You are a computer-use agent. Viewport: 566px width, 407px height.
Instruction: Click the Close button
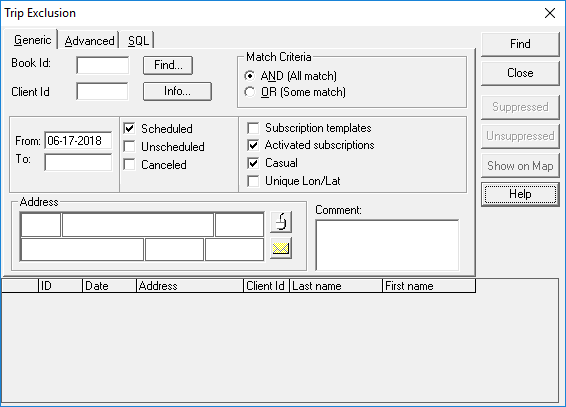[x=520, y=73]
